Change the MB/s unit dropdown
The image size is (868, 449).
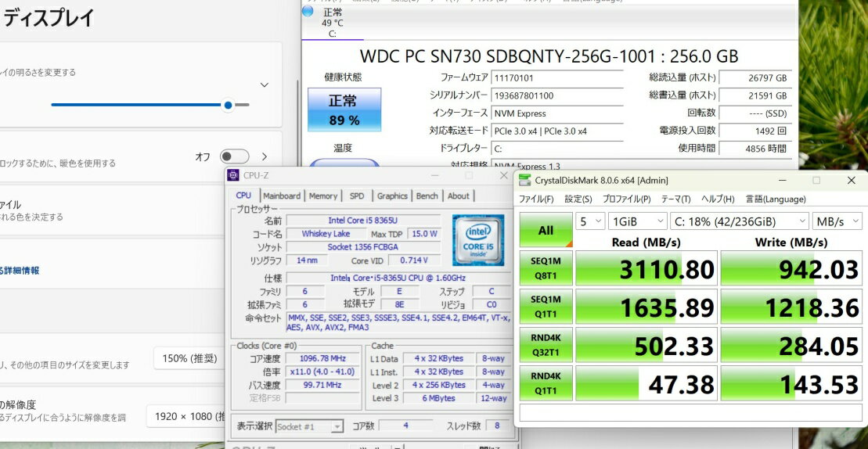tap(837, 221)
